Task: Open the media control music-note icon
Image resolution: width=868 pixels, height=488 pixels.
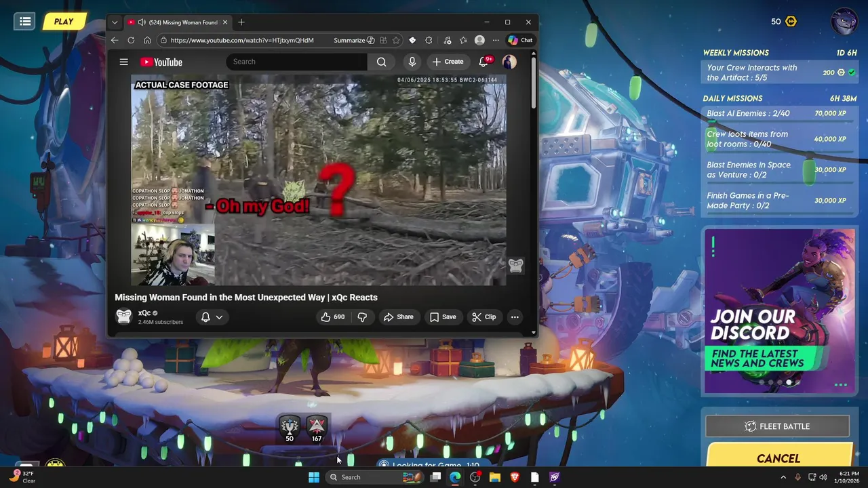Action: click(447, 40)
